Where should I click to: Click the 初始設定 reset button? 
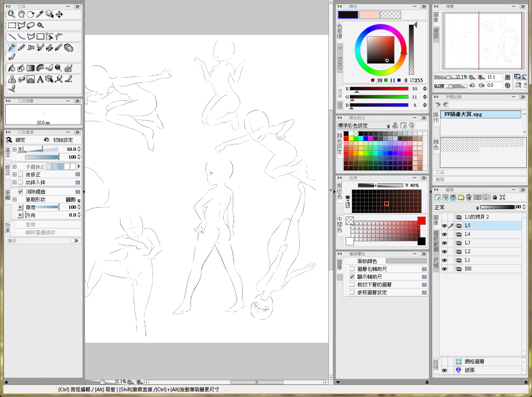(x=59, y=140)
